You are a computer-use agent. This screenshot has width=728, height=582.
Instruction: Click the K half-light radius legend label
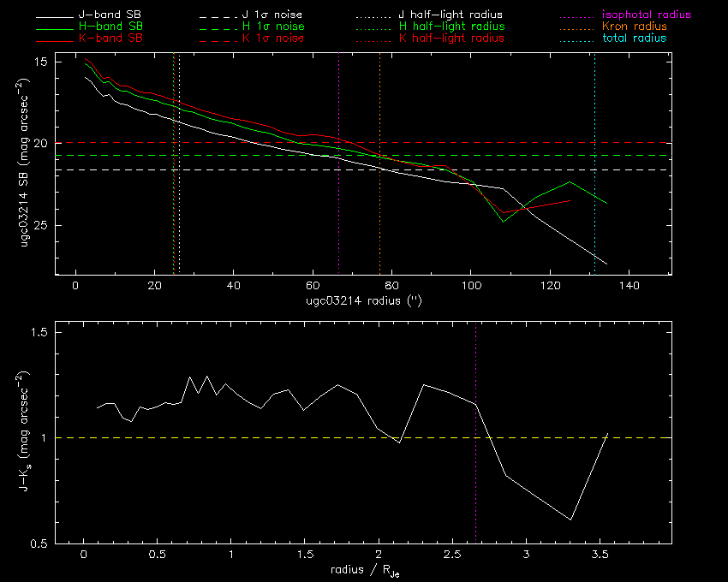point(451,39)
